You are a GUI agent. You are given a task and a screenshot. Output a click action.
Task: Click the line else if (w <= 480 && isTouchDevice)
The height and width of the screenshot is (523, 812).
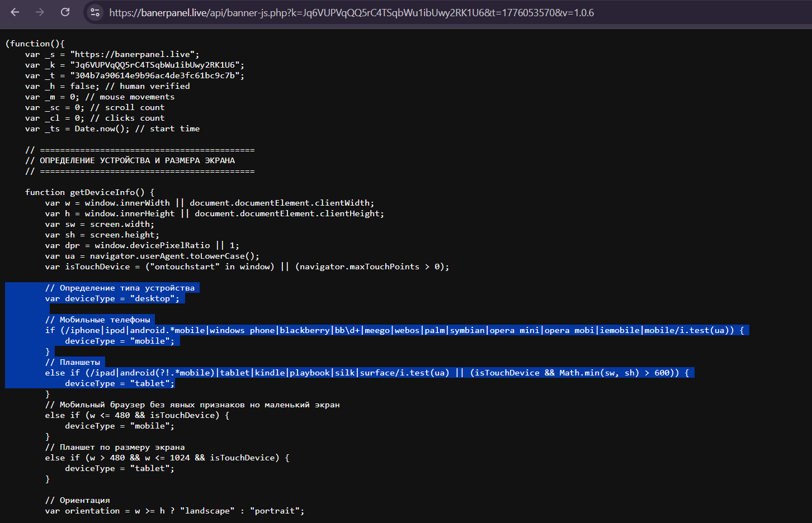pos(137,415)
